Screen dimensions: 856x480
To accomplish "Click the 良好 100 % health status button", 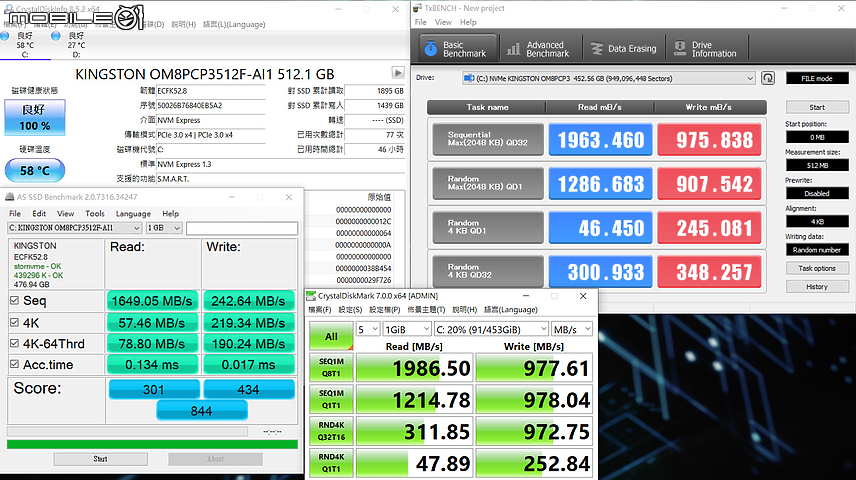I will (35, 117).
